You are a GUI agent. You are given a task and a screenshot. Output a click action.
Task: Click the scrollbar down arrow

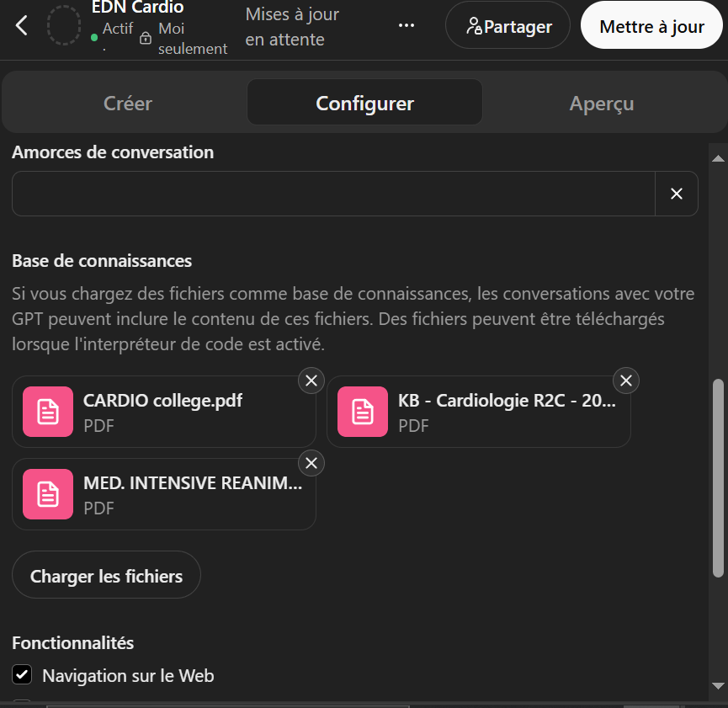[718, 685]
